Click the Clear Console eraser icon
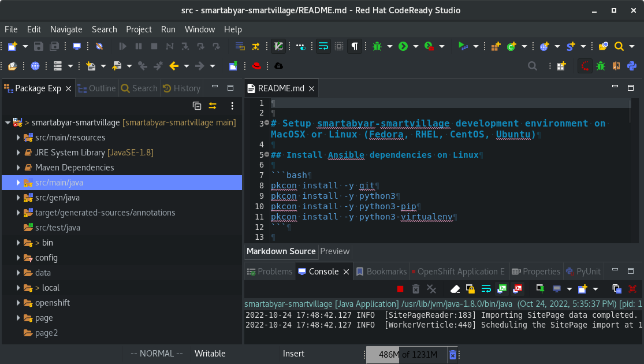The height and width of the screenshot is (364, 644). pos(455,289)
